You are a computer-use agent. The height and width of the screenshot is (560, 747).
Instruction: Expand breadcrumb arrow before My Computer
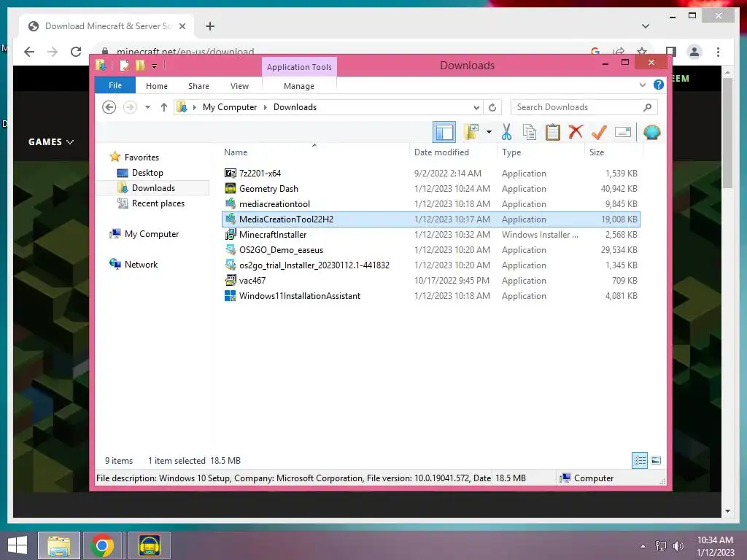pos(194,107)
